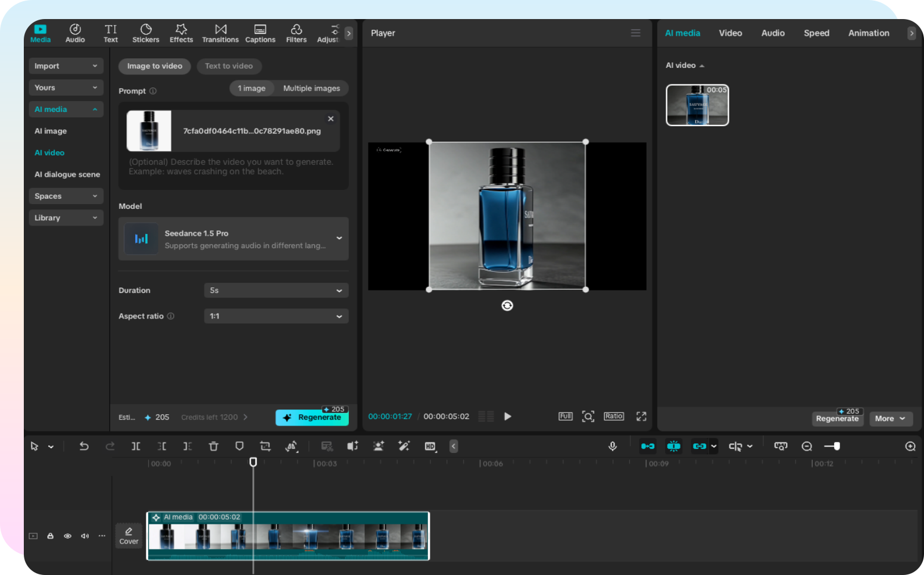Screen dimensions: 924x575
Task: Select the AI video thumbnail in right panel
Action: [697, 105]
